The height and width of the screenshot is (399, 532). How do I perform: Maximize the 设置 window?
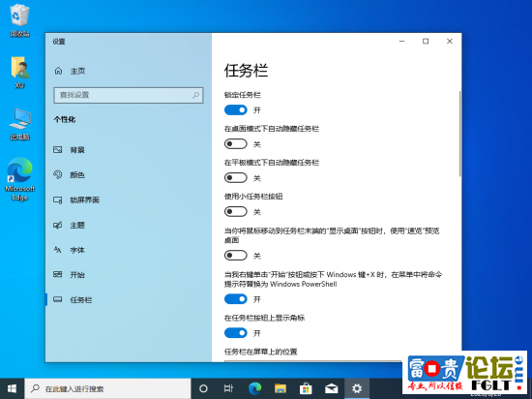426,41
